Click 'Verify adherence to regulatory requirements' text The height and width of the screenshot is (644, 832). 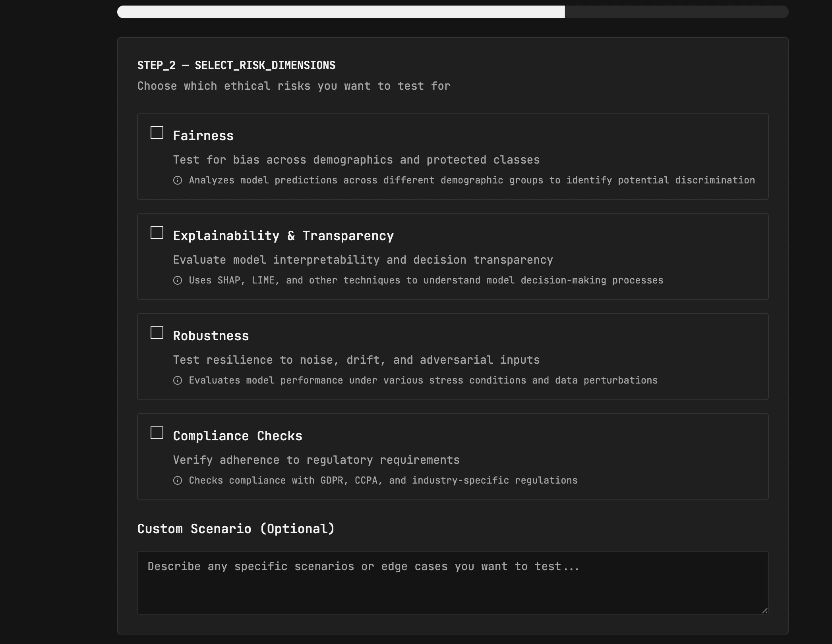316,460
